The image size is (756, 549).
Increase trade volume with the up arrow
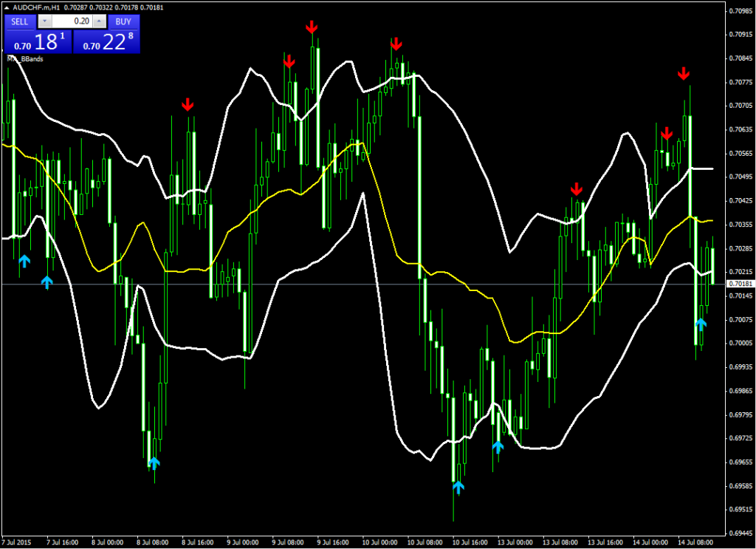[x=98, y=21]
